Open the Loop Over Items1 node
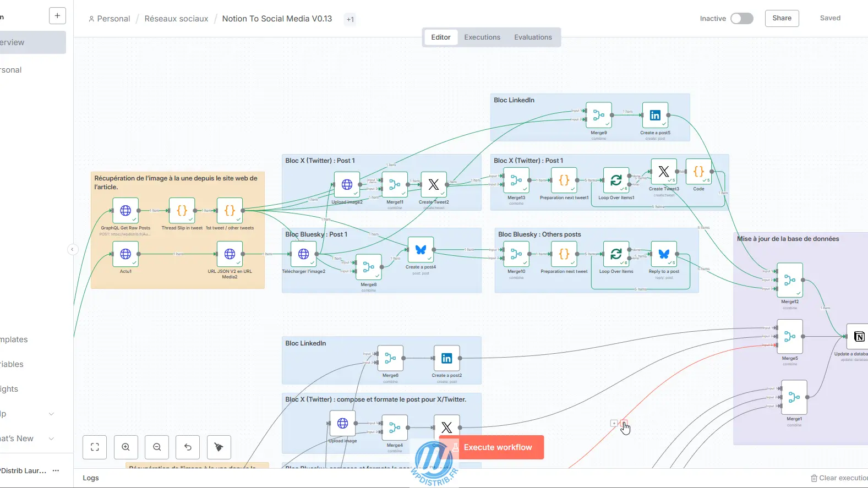Screen dimensions: 868x488 click(616, 180)
